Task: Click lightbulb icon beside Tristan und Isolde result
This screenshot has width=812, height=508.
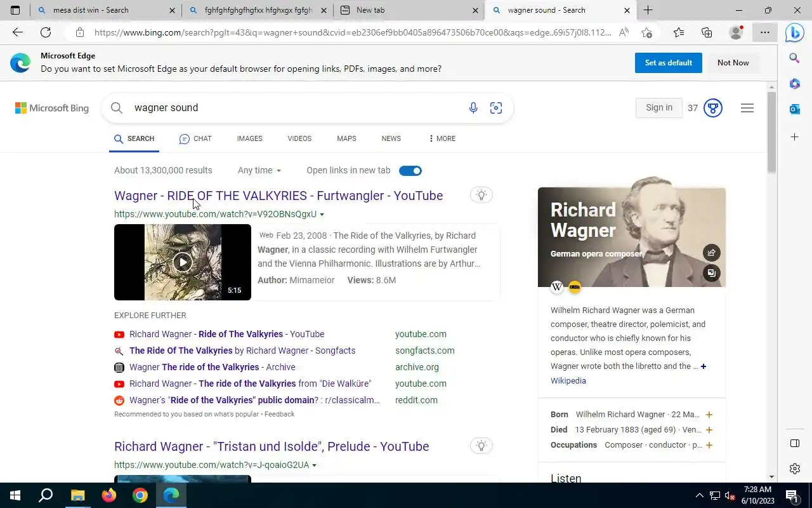Action: 481,446
